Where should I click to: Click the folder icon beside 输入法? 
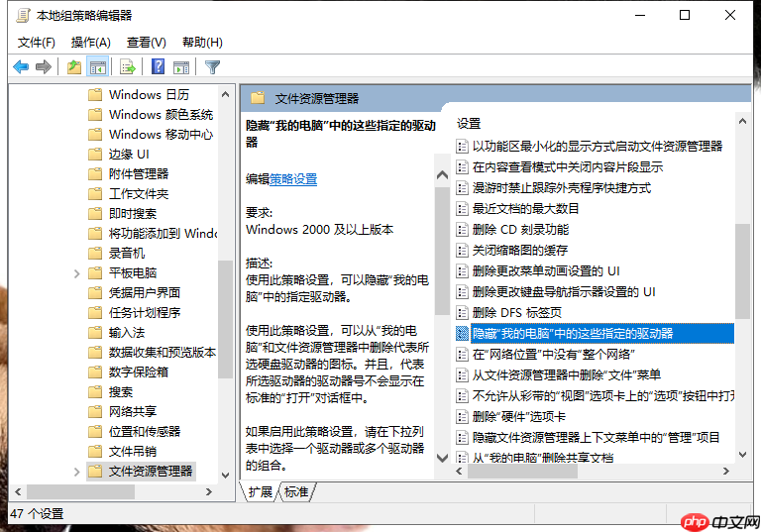(x=95, y=333)
